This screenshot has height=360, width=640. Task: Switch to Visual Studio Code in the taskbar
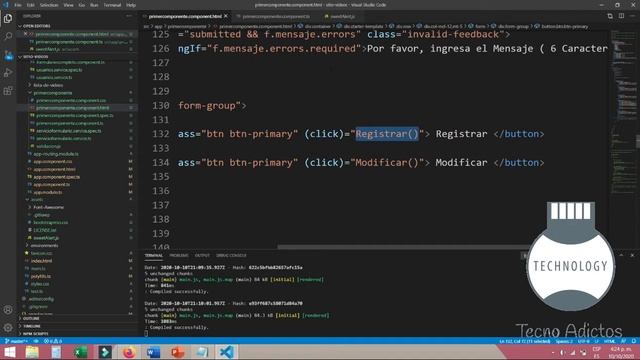(226, 352)
